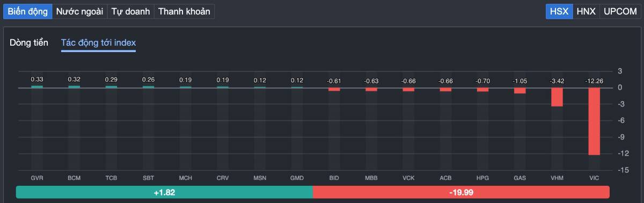
Task: Click the 0.32 value above BCM
Action: click(x=74, y=79)
